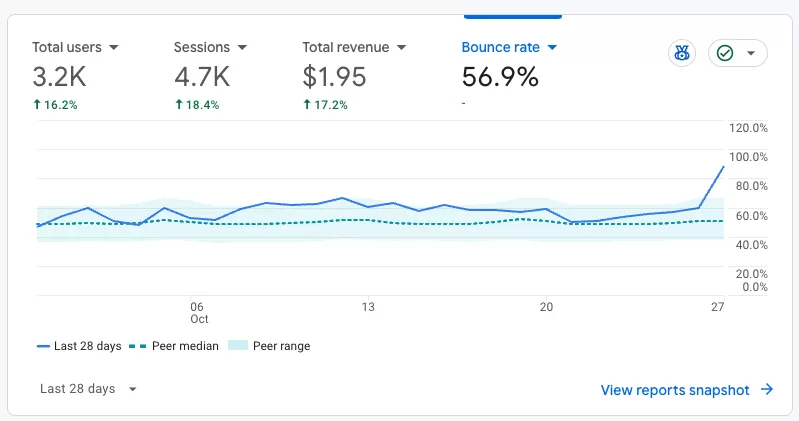Click the Peer range legend color swatch
Image resolution: width=799 pixels, height=421 pixels.
(x=237, y=346)
